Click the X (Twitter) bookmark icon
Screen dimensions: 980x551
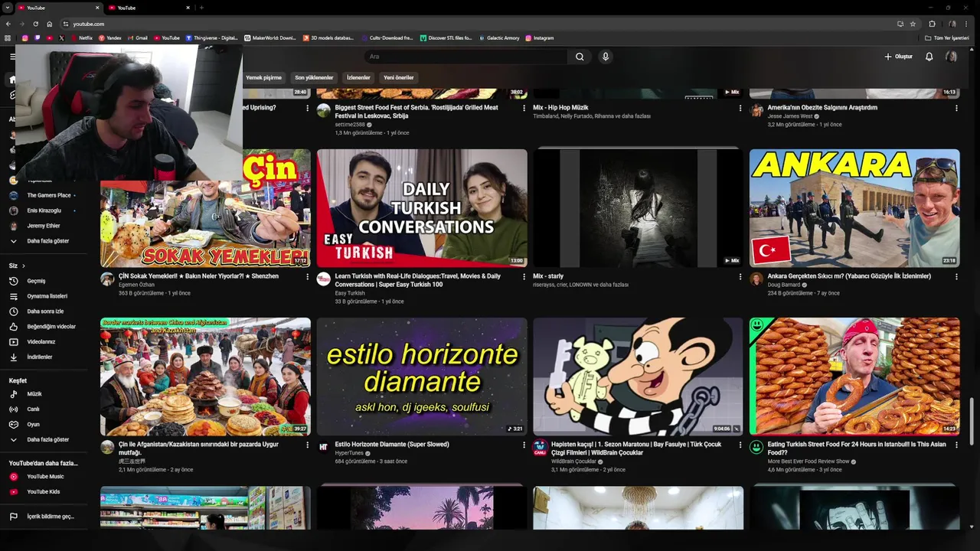61,37
